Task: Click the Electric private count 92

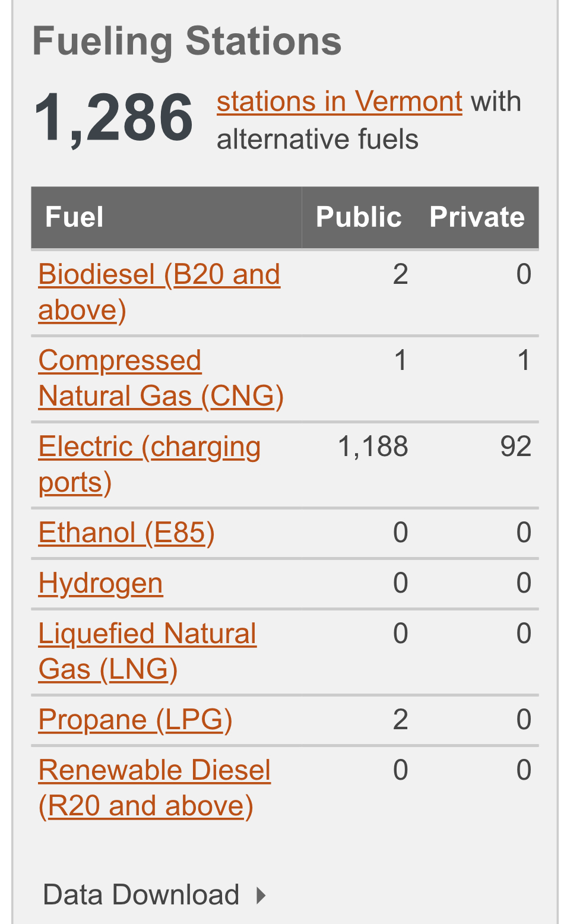Action: tap(515, 447)
